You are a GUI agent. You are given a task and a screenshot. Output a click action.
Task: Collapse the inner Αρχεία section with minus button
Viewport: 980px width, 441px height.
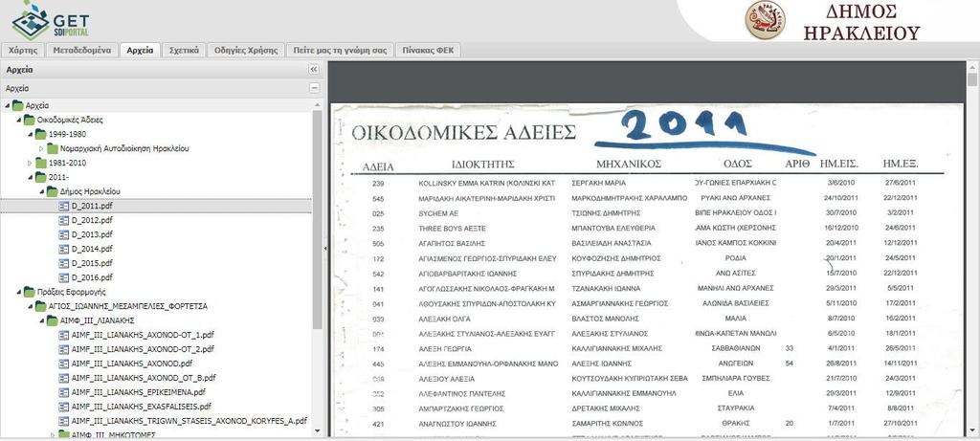(x=314, y=88)
